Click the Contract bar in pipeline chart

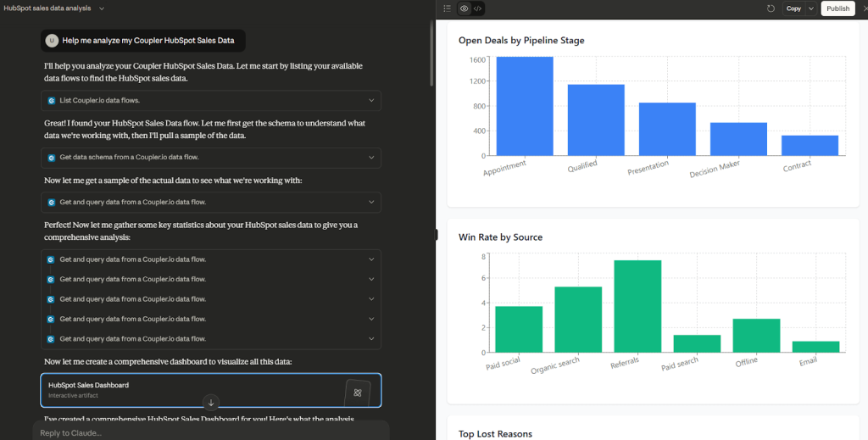pos(810,145)
